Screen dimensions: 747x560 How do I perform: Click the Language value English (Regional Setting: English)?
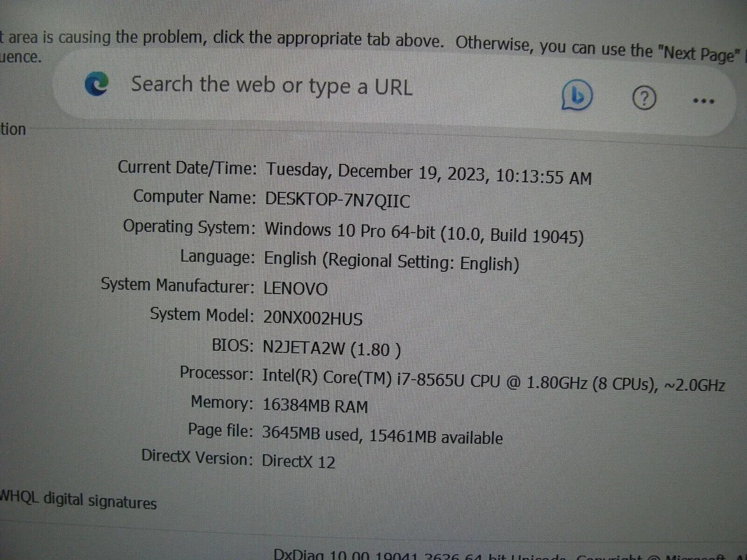pos(391,261)
